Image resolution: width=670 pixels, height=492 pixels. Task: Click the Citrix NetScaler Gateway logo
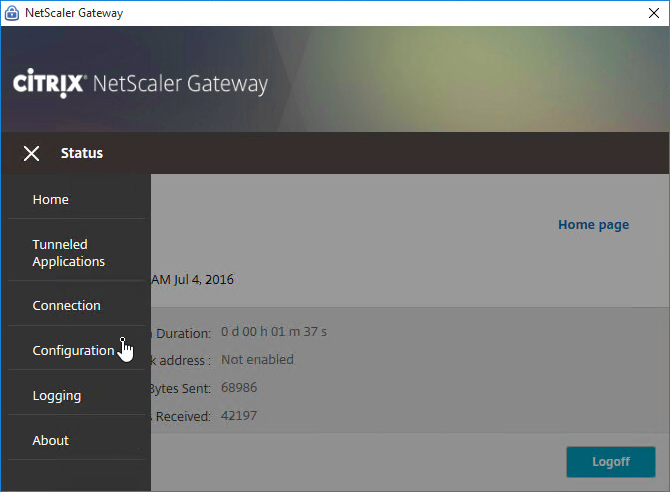(140, 83)
